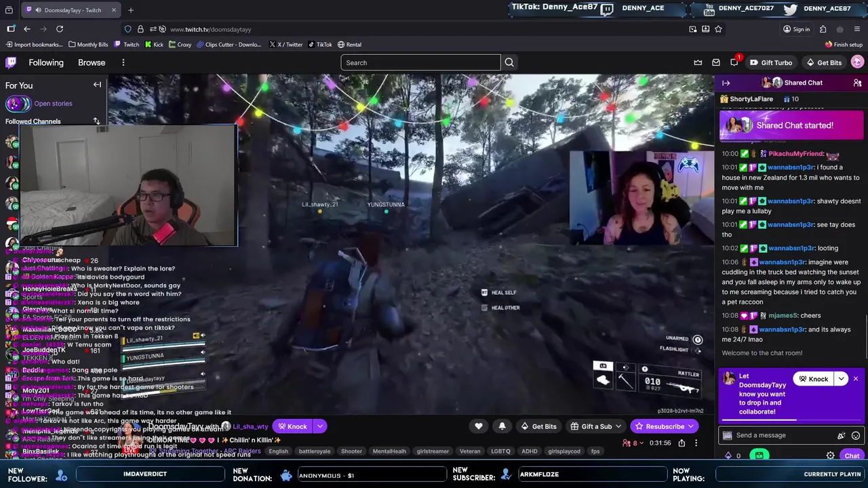Open the Monthly Bills bookmark folder
Screen dimensions: 868x488
(88, 45)
